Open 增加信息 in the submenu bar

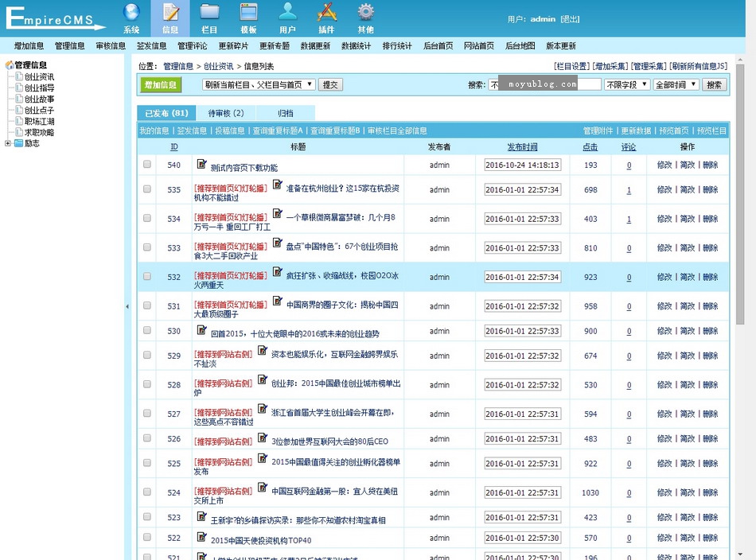coord(29,46)
